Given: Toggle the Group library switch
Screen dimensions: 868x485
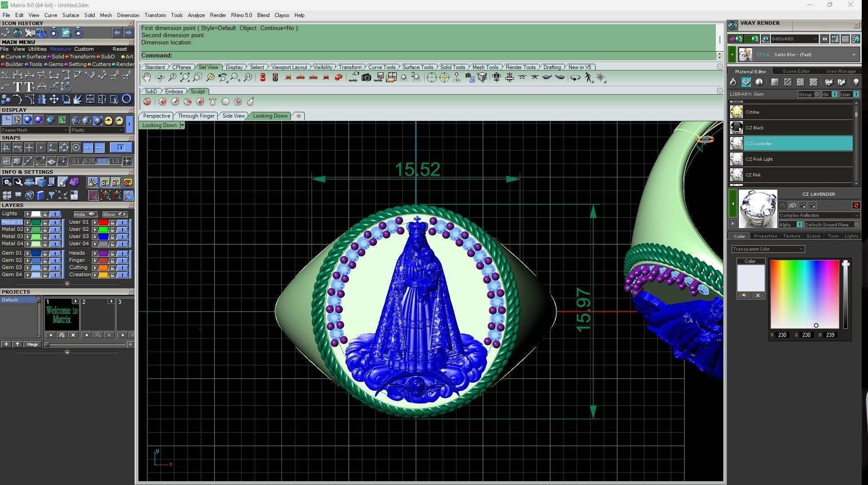Looking at the screenshot, I should [x=817, y=94].
